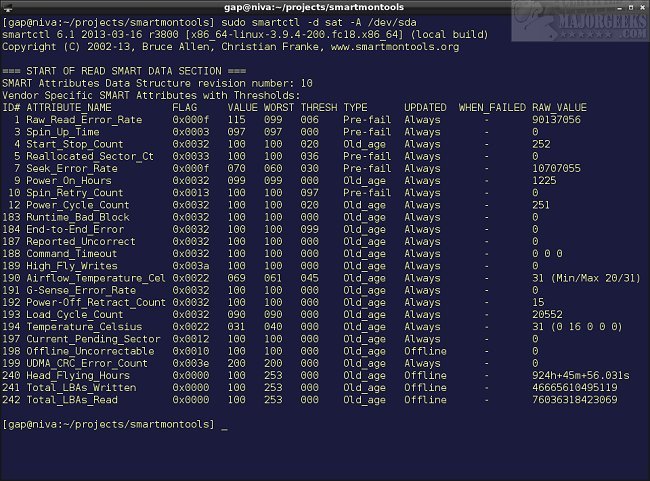Select Power-Off_Retract_Count attribute name
Viewport: 650px width, 481px height.
pyautogui.click(x=96, y=302)
